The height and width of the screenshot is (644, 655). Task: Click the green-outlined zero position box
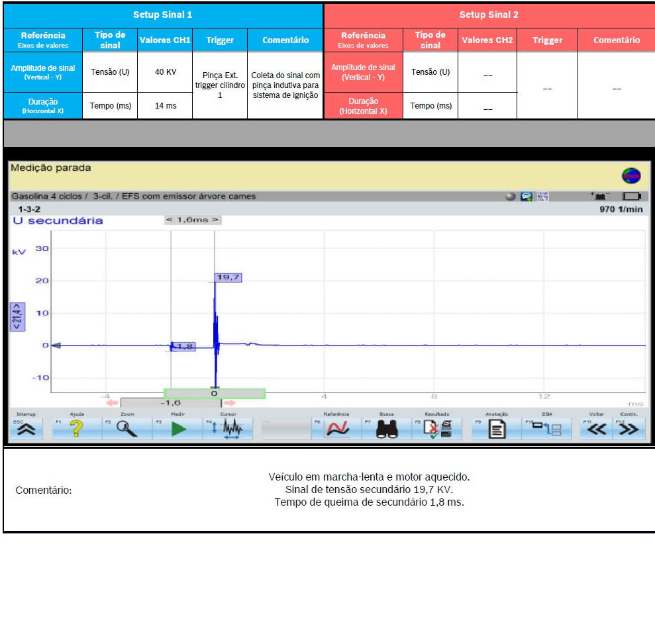[214, 393]
